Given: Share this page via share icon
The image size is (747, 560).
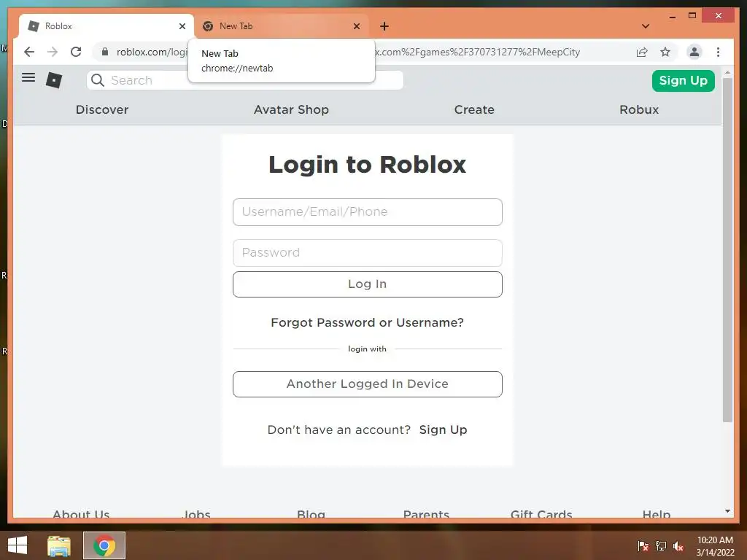Looking at the screenshot, I should click(642, 52).
